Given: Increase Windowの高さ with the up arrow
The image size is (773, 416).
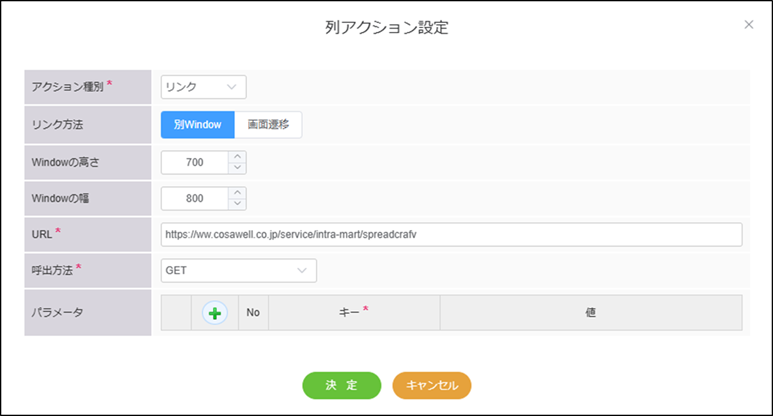Looking at the screenshot, I should 237,156.
